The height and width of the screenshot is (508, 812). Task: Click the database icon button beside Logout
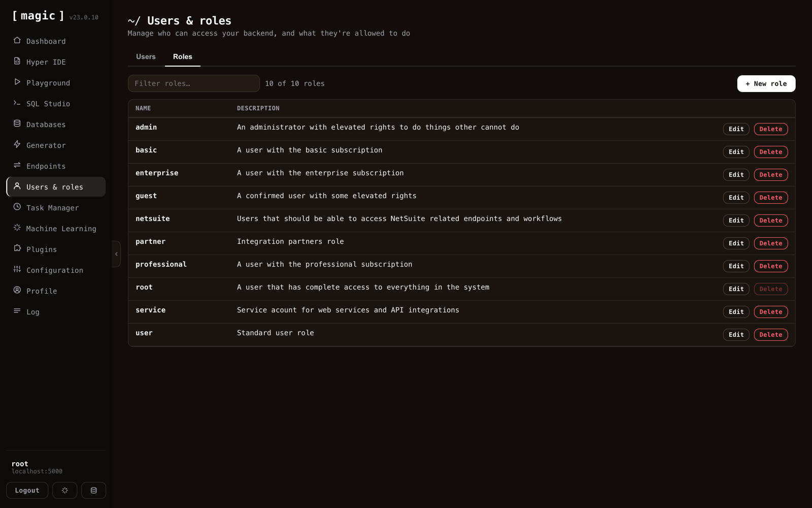[94, 490]
